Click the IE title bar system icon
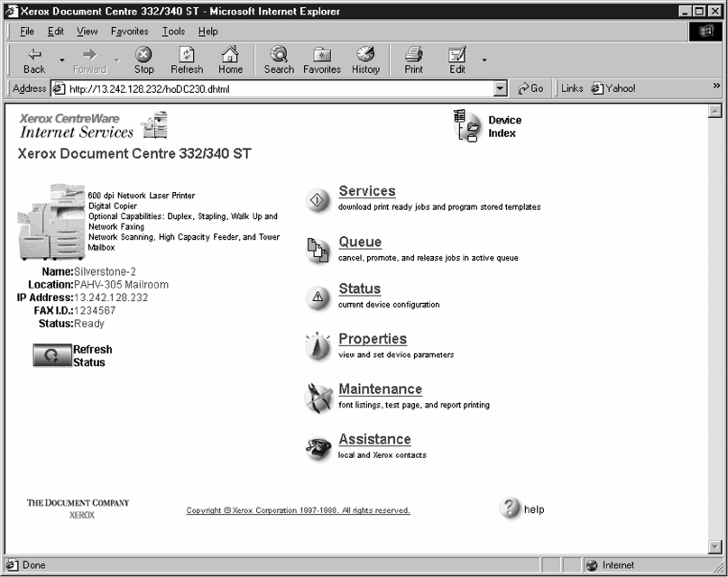Viewport: 728px width, 577px height. pyautogui.click(x=12, y=11)
